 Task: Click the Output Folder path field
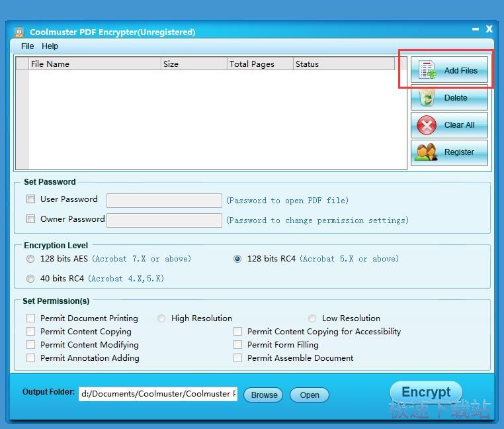158,394
